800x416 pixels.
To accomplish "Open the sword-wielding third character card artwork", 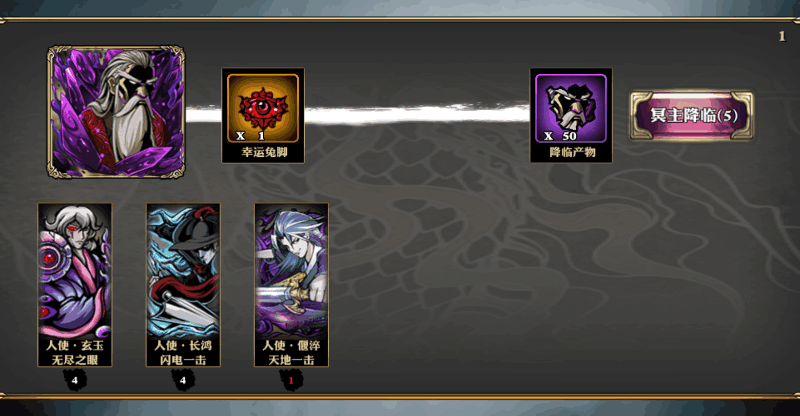I will tap(291, 271).
